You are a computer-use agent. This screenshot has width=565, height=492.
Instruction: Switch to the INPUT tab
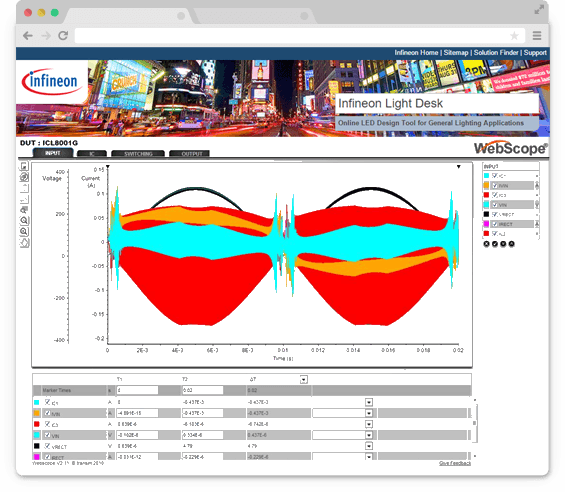(x=53, y=153)
